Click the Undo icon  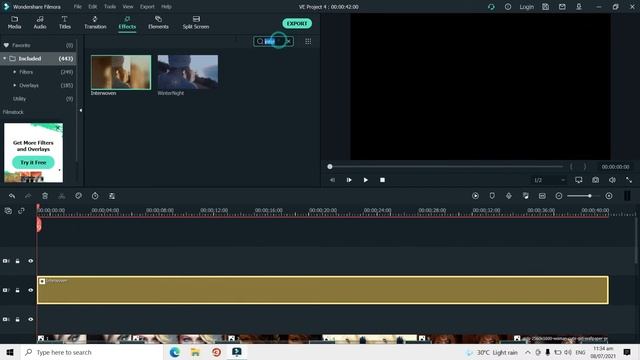point(12,196)
